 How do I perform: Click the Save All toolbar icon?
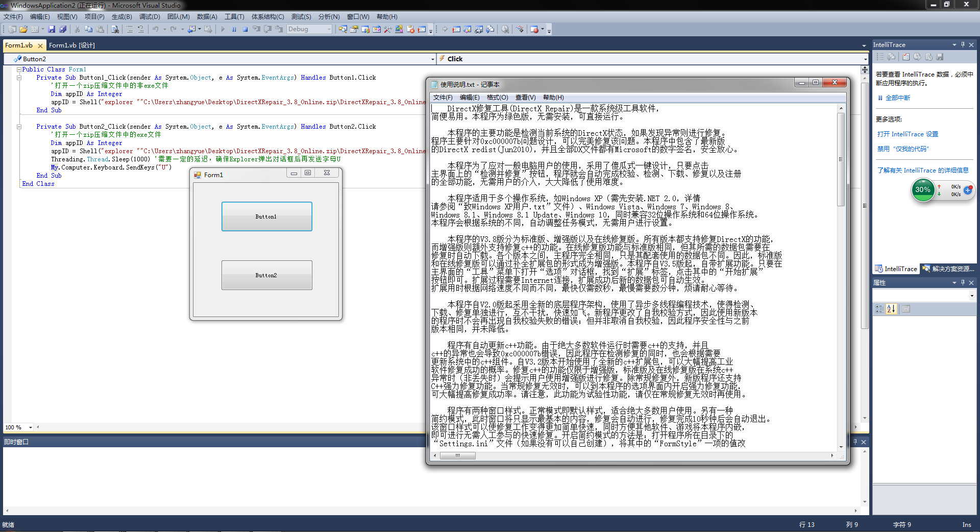[63, 29]
